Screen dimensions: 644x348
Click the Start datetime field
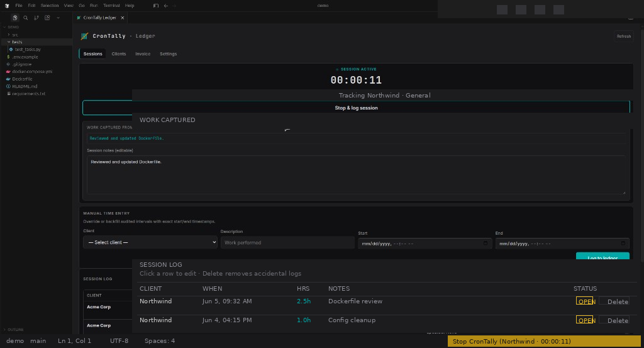[425, 244]
